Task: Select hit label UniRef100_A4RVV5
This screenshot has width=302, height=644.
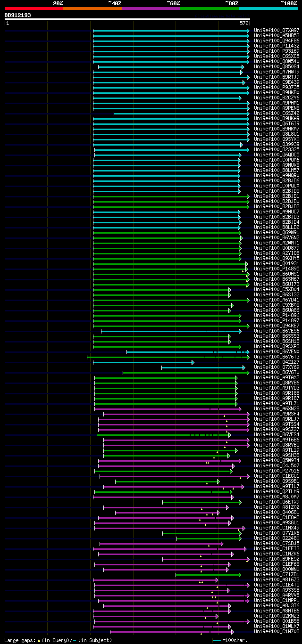Action: tap(277, 595)
